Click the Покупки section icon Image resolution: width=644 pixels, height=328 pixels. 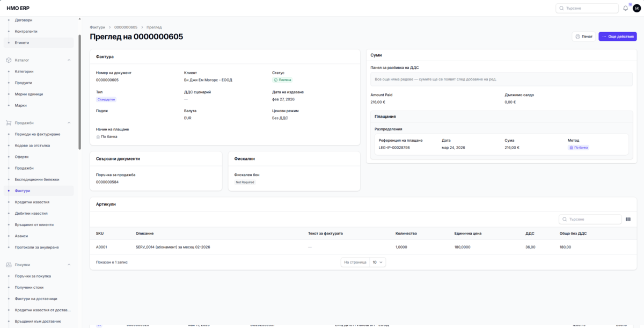9,265
